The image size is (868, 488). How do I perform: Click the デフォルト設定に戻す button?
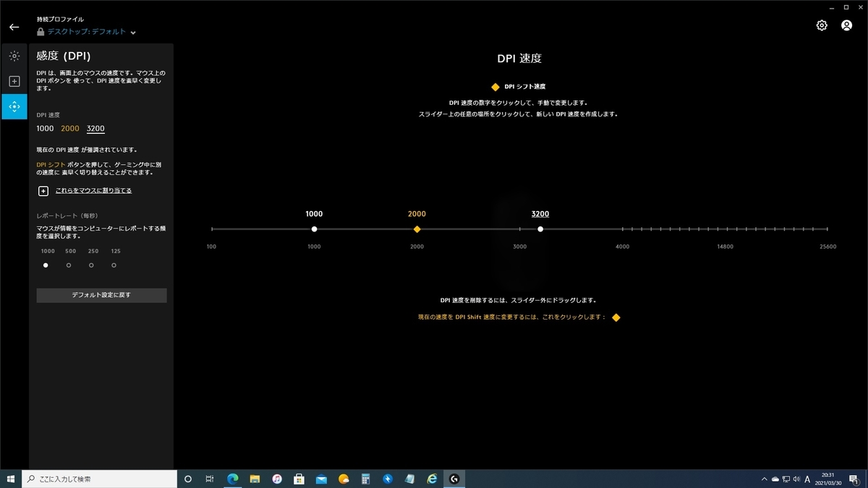point(101,295)
